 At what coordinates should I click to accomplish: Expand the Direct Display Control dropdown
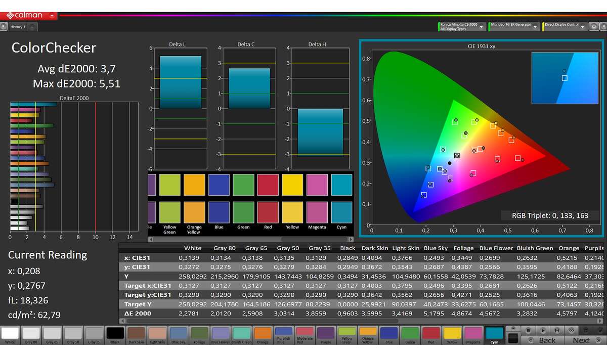click(x=583, y=27)
